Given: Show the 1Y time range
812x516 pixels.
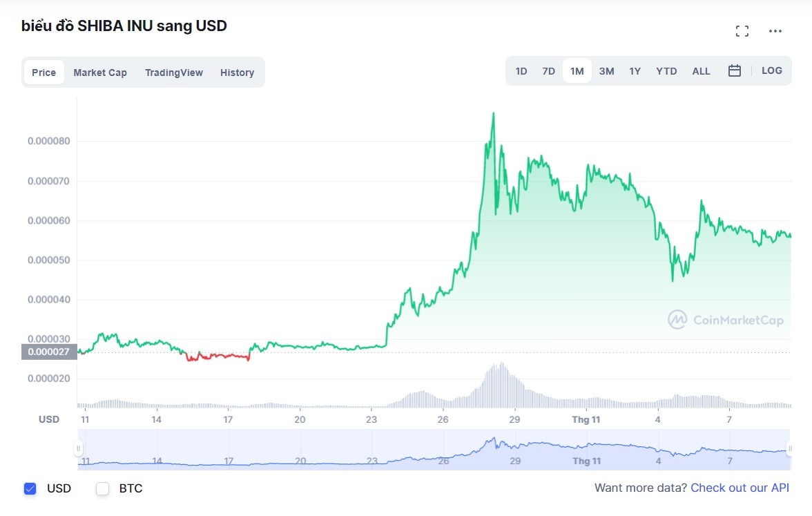Looking at the screenshot, I should 635,71.
